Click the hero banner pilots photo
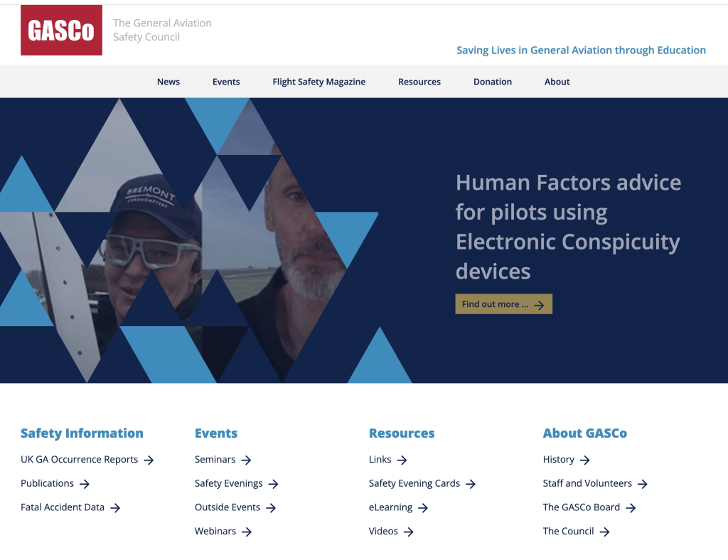Viewport: 728px width, 560px height. [206, 240]
